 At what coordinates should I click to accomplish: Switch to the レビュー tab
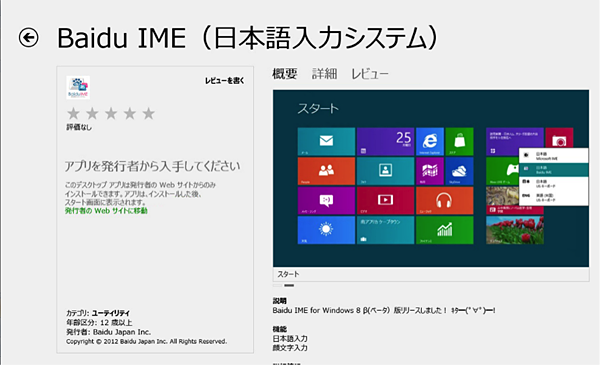tap(370, 74)
